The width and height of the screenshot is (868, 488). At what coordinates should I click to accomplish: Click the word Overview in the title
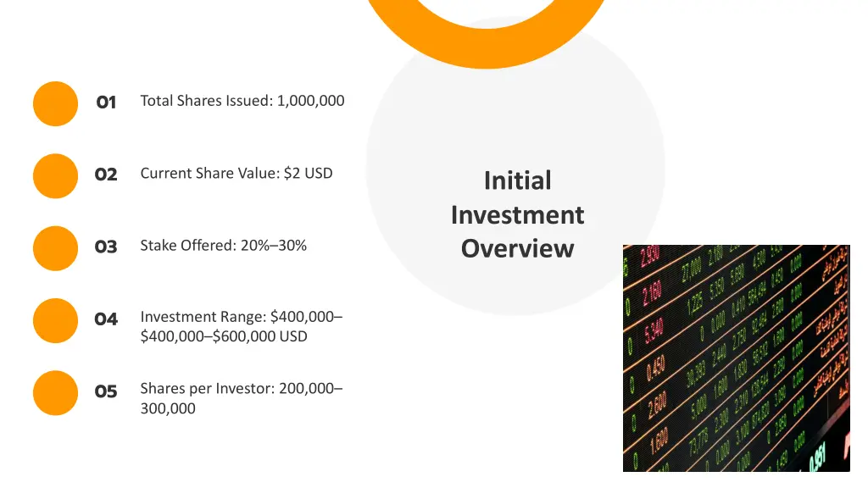(x=518, y=249)
